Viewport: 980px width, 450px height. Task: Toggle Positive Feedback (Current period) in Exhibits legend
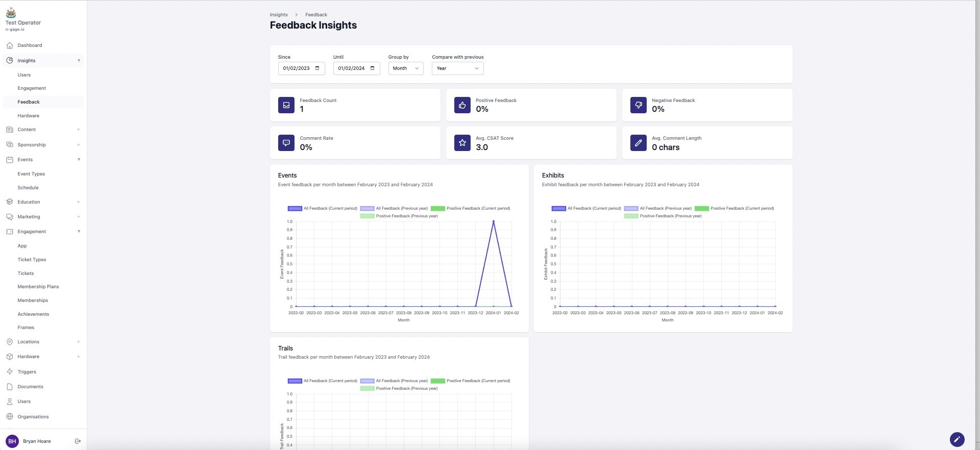[x=735, y=209]
